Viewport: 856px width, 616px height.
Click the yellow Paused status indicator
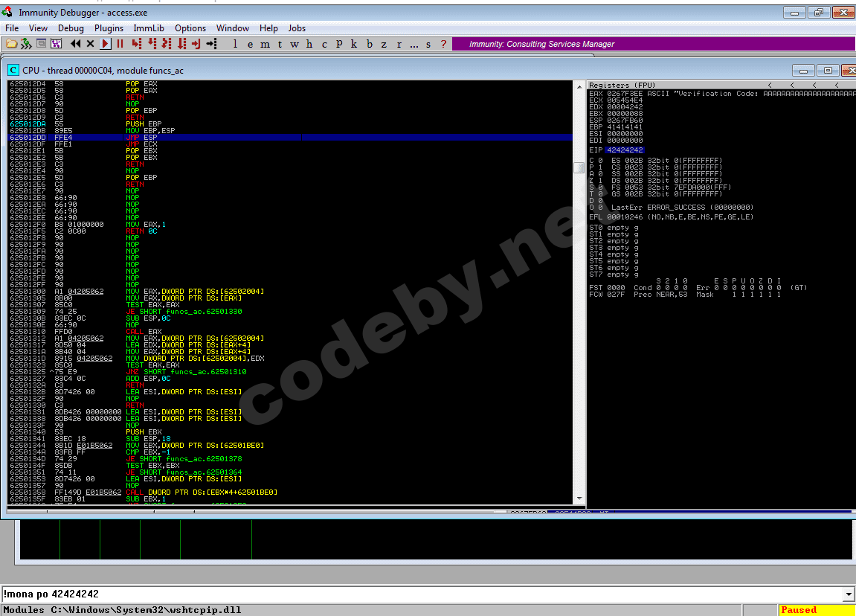coord(816,610)
